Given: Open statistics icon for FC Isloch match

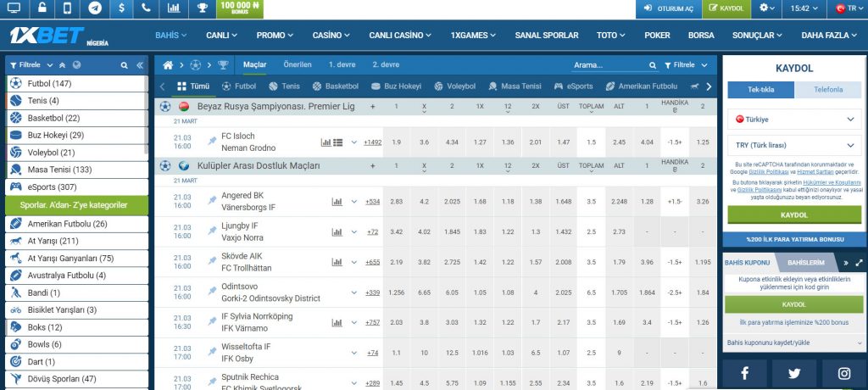Looking at the screenshot, I should (326, 142).
